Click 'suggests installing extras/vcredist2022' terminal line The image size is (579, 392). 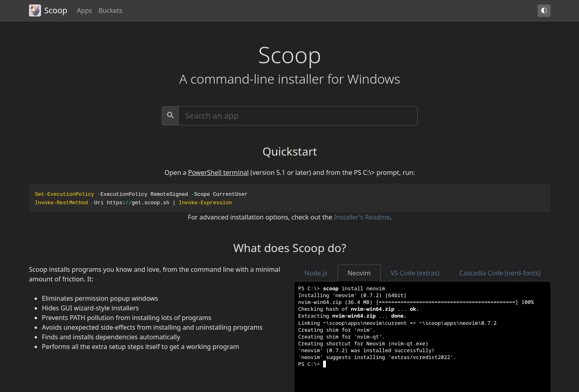click(377, 357)
